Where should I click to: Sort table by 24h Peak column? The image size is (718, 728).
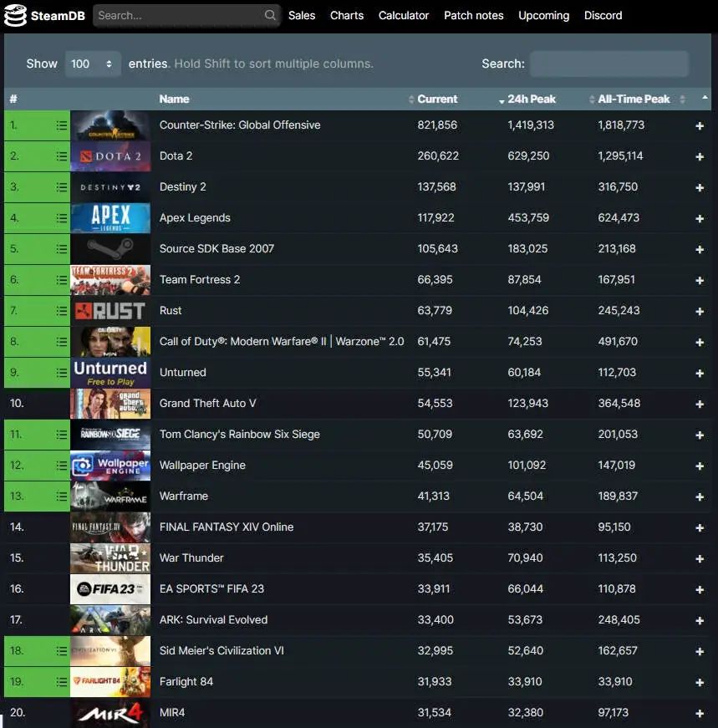click(x=531, y=99)
